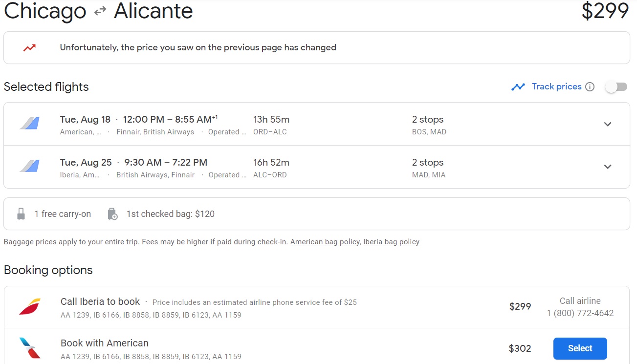The height and width of the screenshot is (364, 637).
Task: Expand the Tue, Aug 18 flight details
Action: (x=608, y=124)
